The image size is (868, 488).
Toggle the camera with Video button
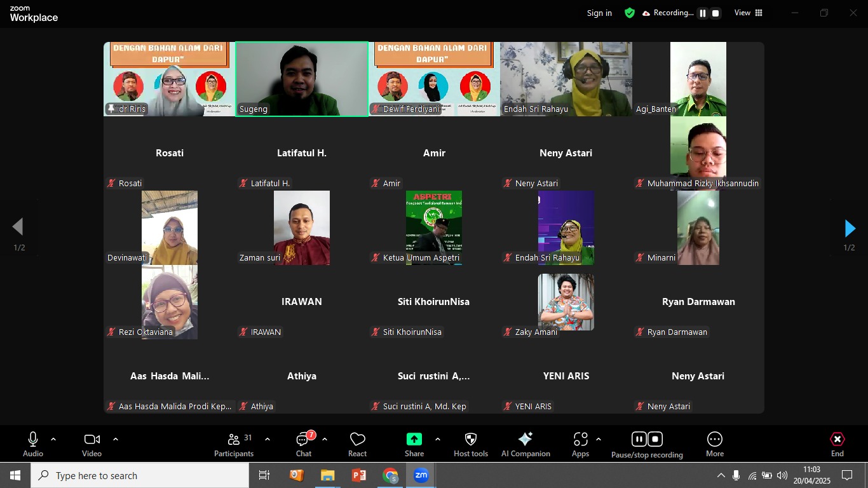point(92,444)
